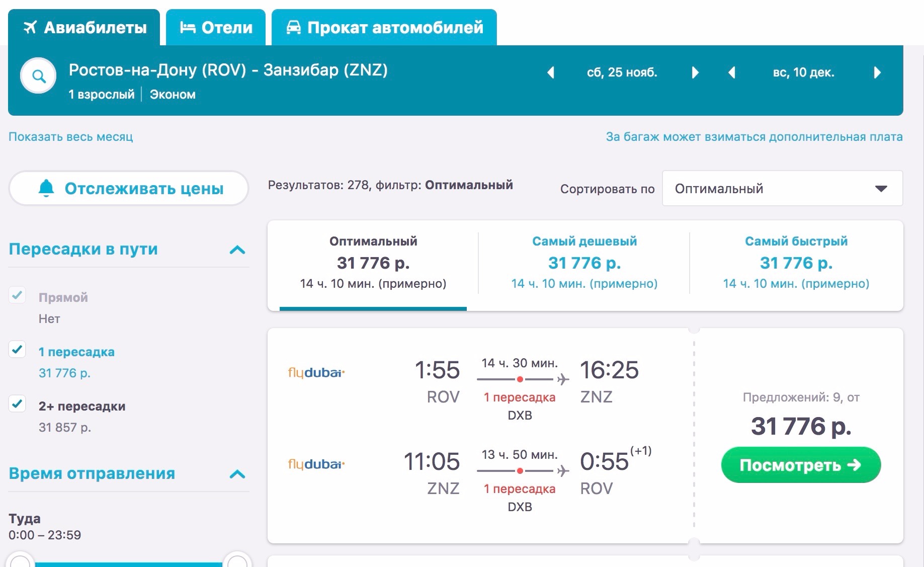This screenshot has width=924, height=567.
Task: Toggle the Прямой checkbox
Action: point(17,295)
